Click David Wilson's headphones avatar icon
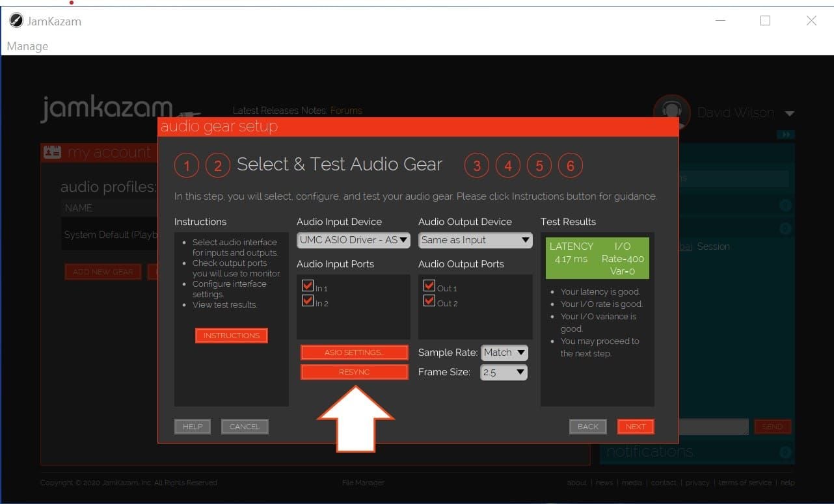Screen dimensions: 834x504 [672, 111]
